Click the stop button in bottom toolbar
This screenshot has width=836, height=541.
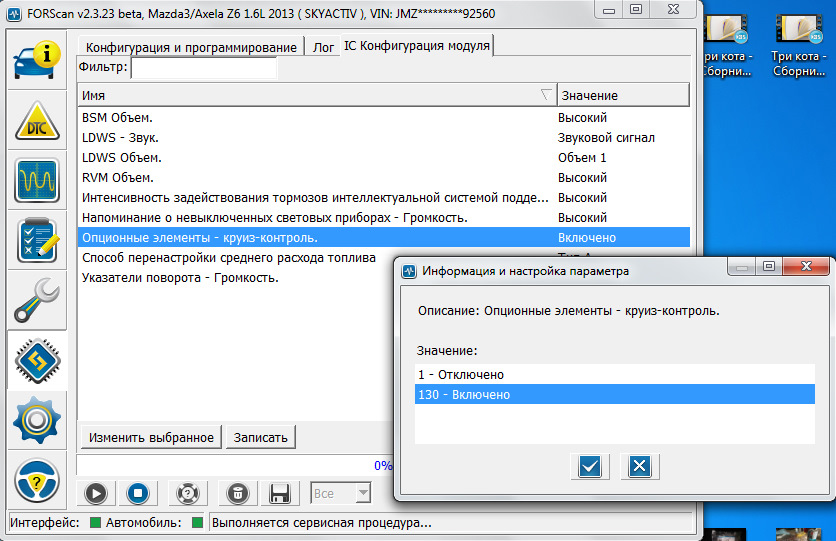[138, 494]
